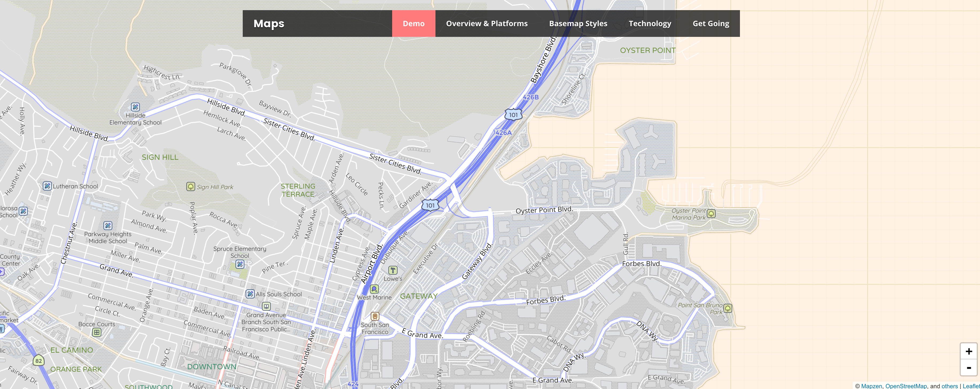Click the Lutheran School marker icon

47,186
